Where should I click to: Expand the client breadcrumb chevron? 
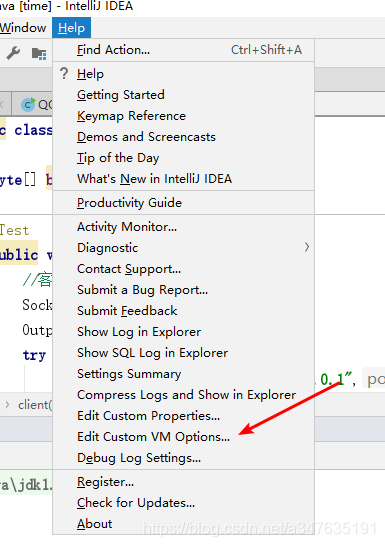point(7,405)
